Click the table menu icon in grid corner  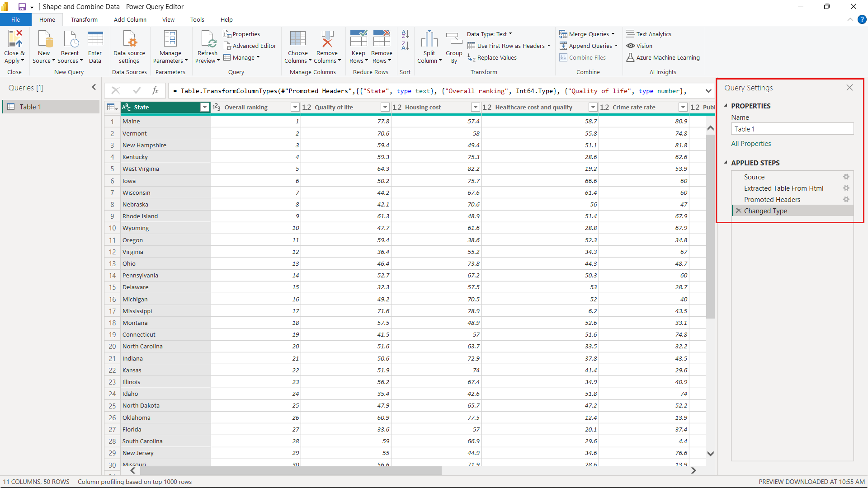click(x=112, y=107)
